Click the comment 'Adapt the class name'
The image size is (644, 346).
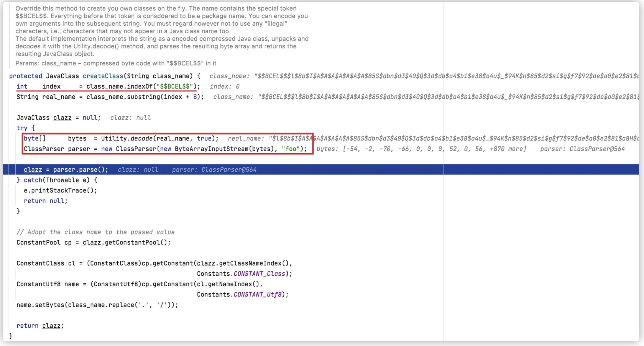(95, 232)
